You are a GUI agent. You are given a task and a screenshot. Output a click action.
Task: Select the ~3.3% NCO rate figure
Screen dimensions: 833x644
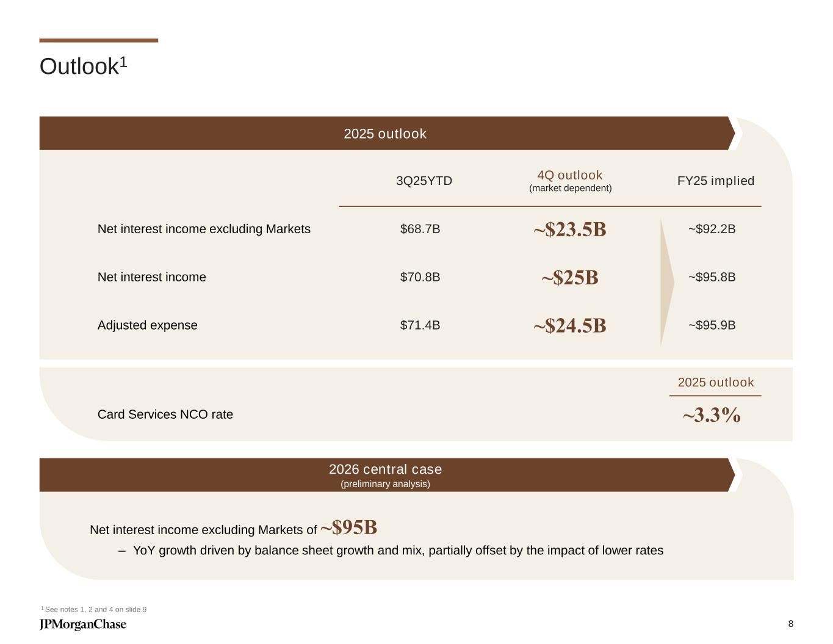(x=712, y=416)
